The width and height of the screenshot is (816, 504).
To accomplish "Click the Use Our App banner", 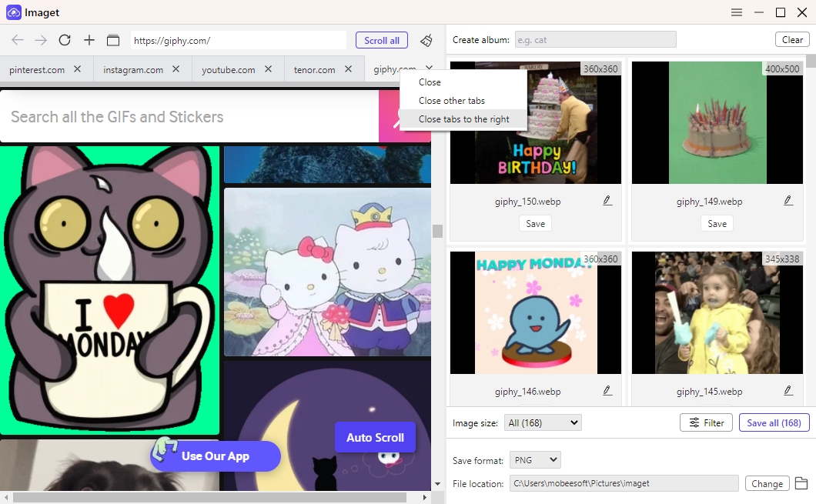I will [216, 456].
